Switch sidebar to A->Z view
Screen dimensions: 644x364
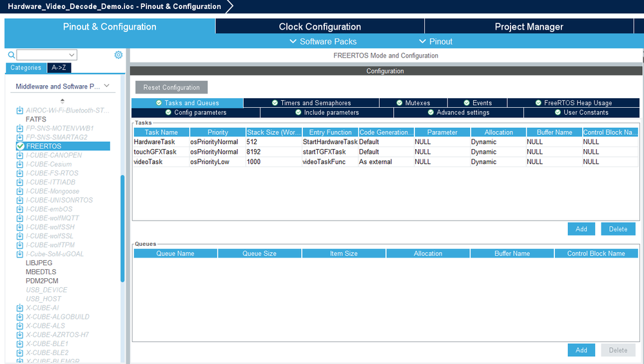point(59,68)
